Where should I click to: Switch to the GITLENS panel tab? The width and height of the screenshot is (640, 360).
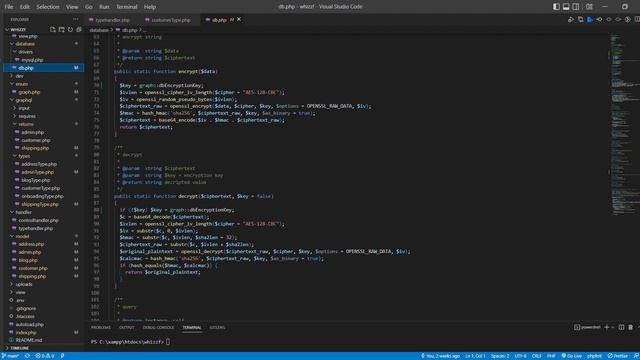[x=217, y=327]
